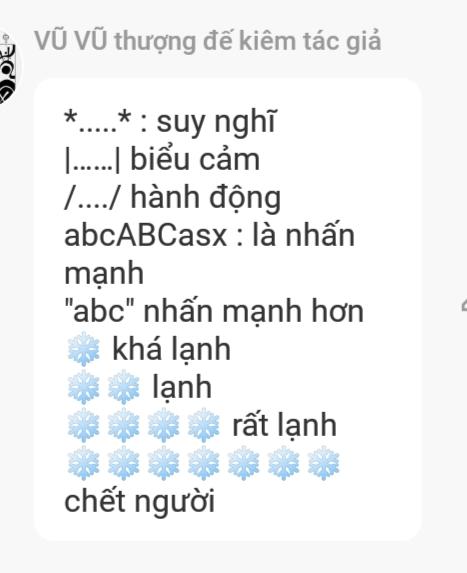Tap the chết người text
This screenshot has height=573, width=467.
tap(139, 501)
